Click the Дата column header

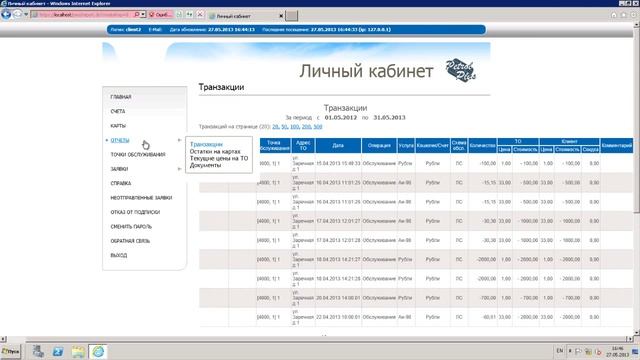coord(338,146)
